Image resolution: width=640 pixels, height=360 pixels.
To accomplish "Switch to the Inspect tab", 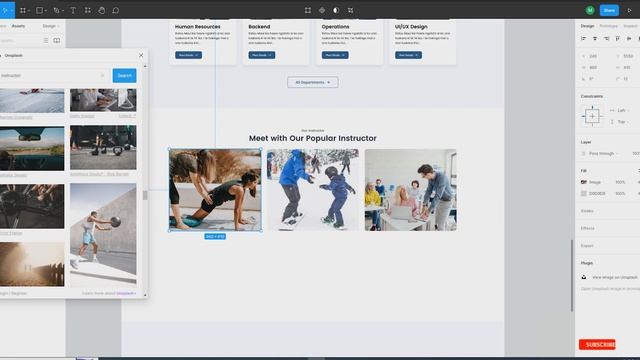I will pyautogui.click(x=630, y=26).
